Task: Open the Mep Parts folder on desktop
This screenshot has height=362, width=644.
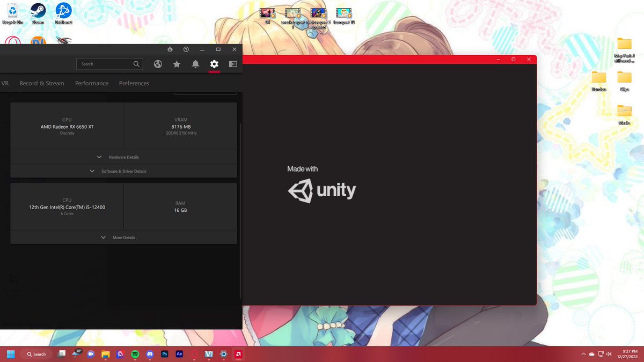Action: coord(624,50)
